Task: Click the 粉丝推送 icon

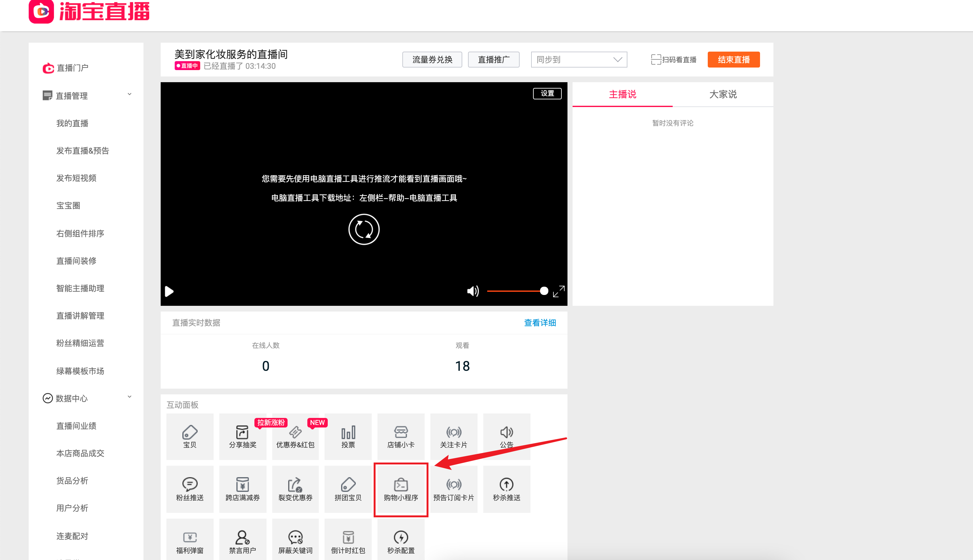Action: tap(190, 489)
